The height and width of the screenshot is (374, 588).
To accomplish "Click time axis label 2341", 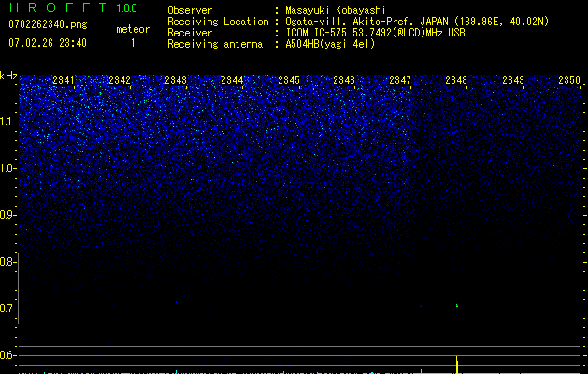I will point(64,79).
